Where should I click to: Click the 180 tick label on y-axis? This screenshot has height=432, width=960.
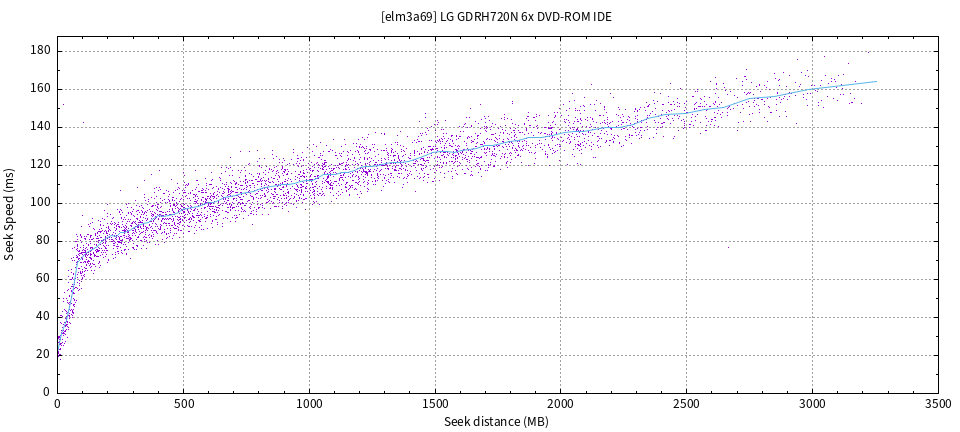(41, 51)
